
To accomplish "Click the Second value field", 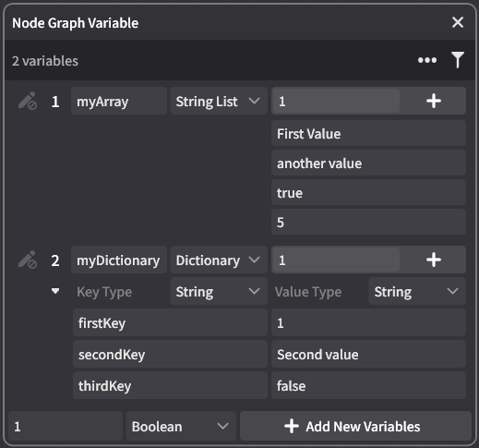I will click(368, 355).
